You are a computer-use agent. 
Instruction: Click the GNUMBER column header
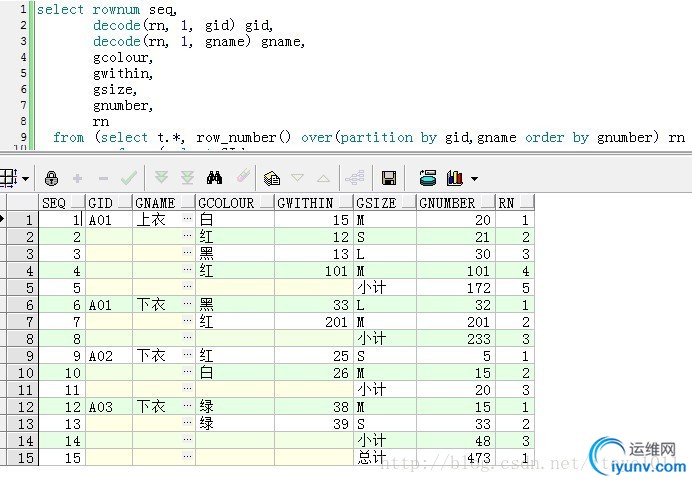pyautogui.click(x=455, y=203)
